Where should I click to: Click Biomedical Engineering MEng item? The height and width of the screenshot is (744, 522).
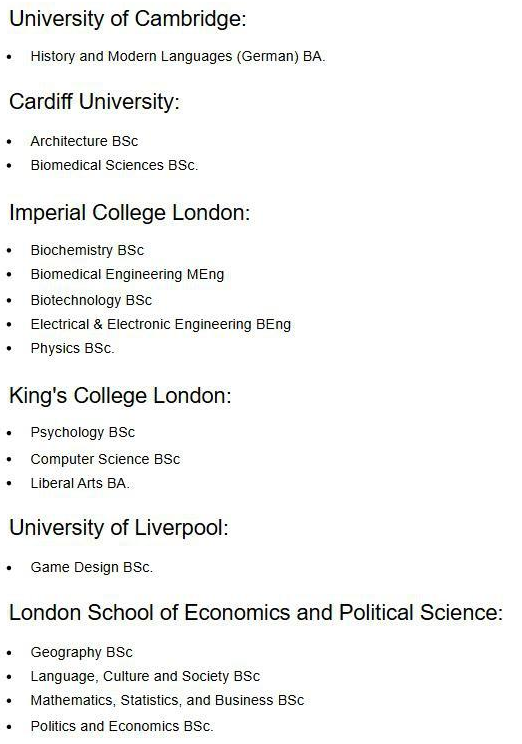coord(127,274)
